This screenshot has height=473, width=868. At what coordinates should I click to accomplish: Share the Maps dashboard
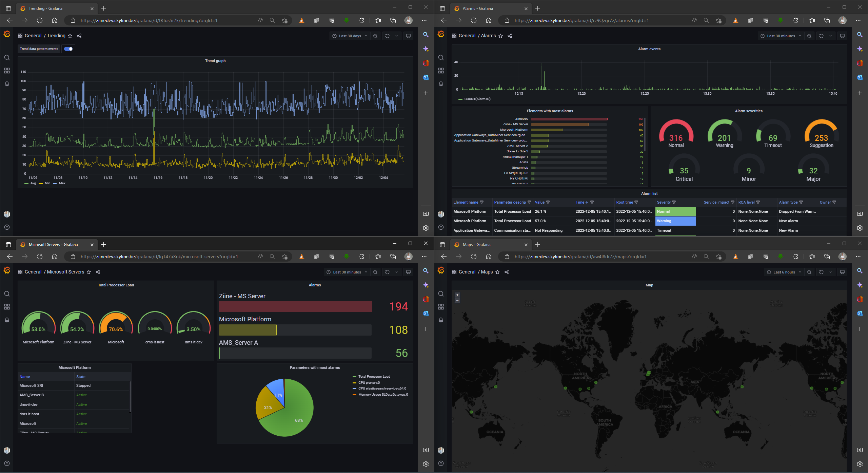click(x=507, y=272)
